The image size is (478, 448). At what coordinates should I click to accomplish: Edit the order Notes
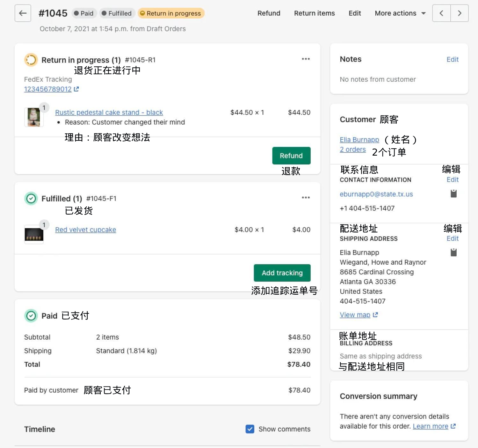[452, 59]
